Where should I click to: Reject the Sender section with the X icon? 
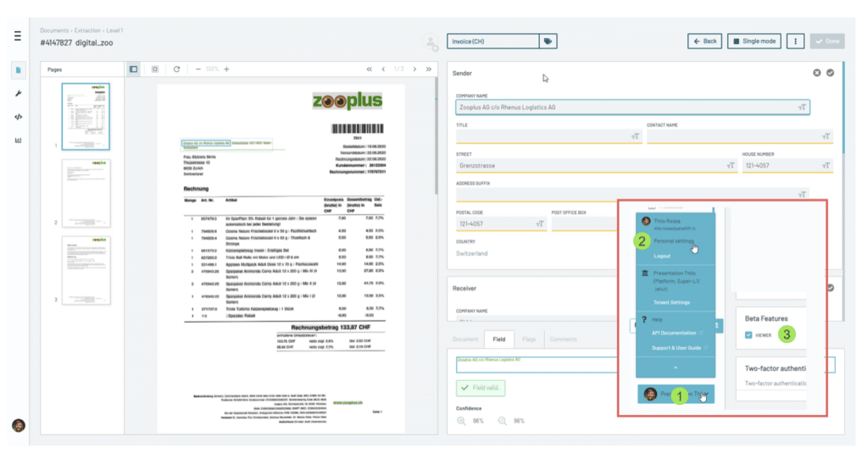[817, 73]
